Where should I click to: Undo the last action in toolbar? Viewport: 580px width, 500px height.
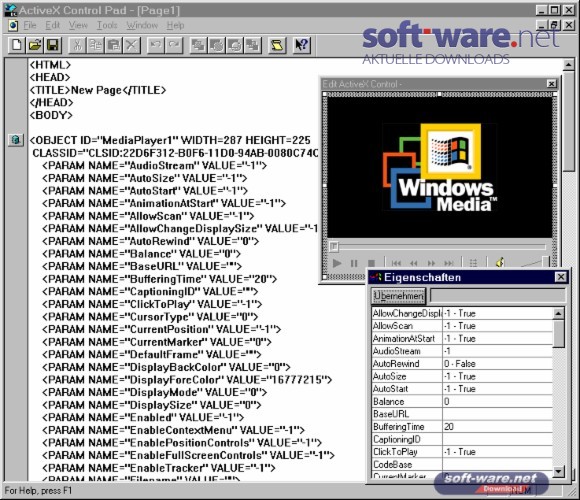click(x=155, y=45)
